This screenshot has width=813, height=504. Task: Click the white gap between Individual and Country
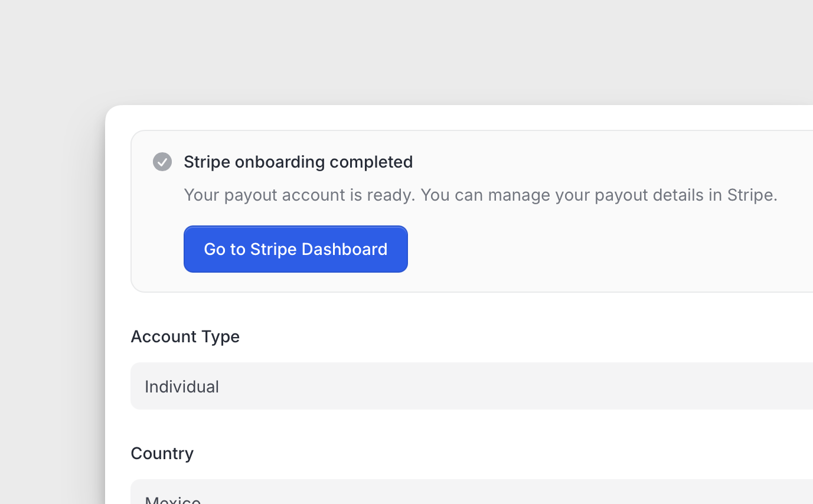tap(413, 430)
